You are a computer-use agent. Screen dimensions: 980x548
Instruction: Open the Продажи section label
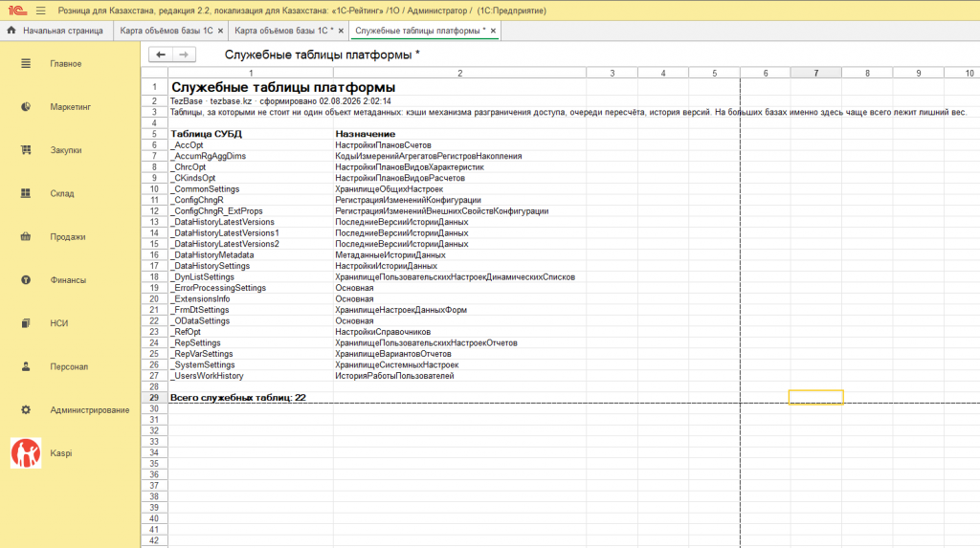pyautogui.click(x=68, y=237)
